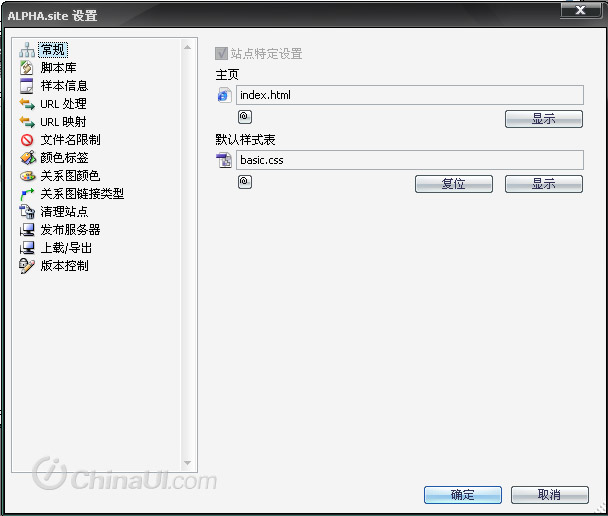Open the 脚本库 settings category
Screen dimensions: 608x516
(59, 67)
